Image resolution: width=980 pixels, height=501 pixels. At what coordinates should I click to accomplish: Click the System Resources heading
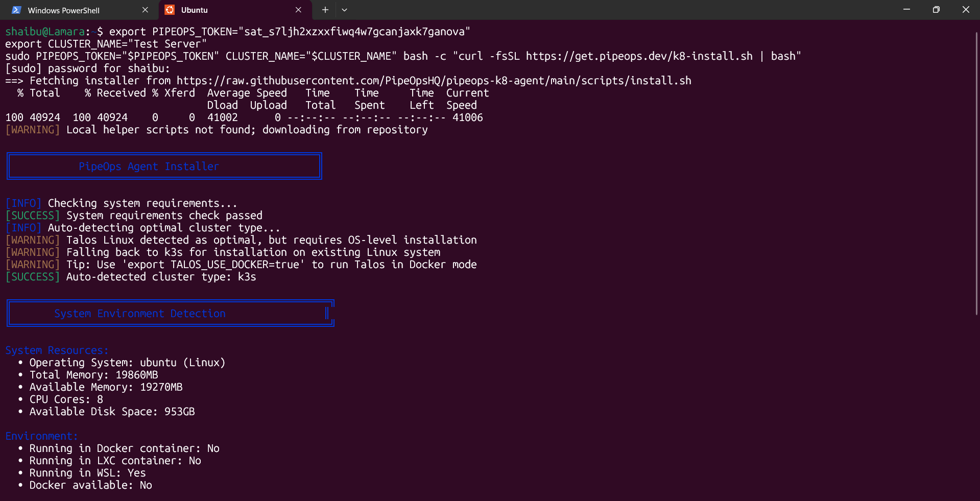(57, 350)
